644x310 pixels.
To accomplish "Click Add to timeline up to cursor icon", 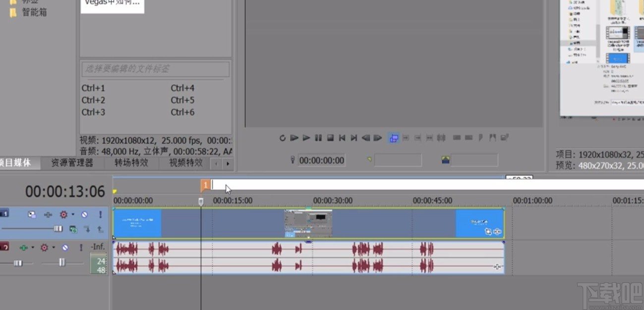I will point(418,138).
